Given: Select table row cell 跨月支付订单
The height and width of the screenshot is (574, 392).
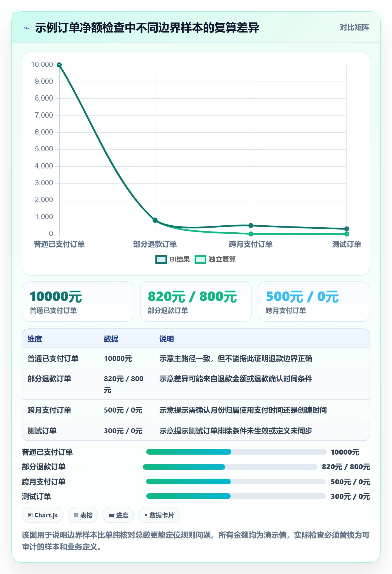Looking at the screenshot, I should coord(49,410).
